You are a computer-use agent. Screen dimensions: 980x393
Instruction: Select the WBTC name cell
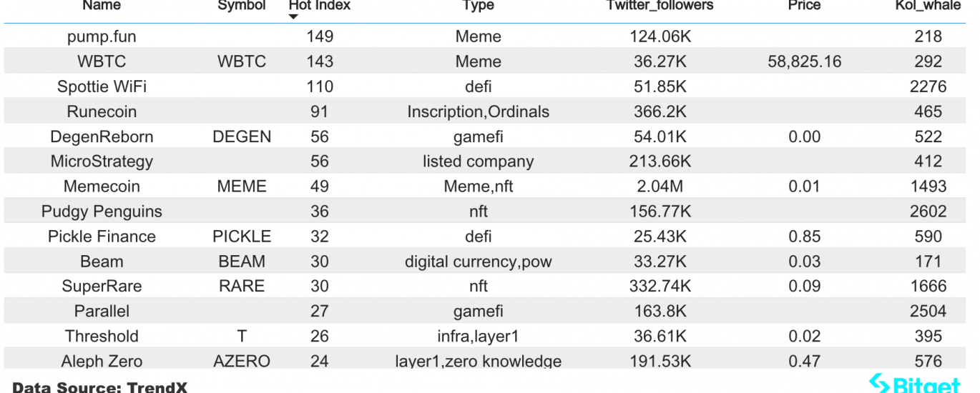(x=102, y=61)
